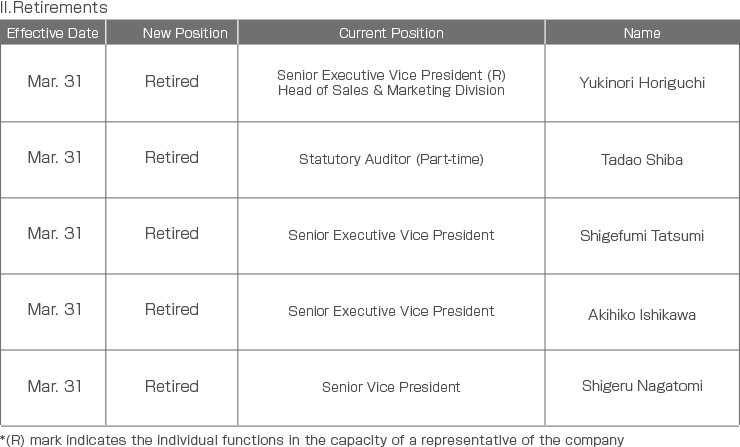Select Retired in Horiguchi's row
This screenshot has height=447, width=740.
point(172,81)
